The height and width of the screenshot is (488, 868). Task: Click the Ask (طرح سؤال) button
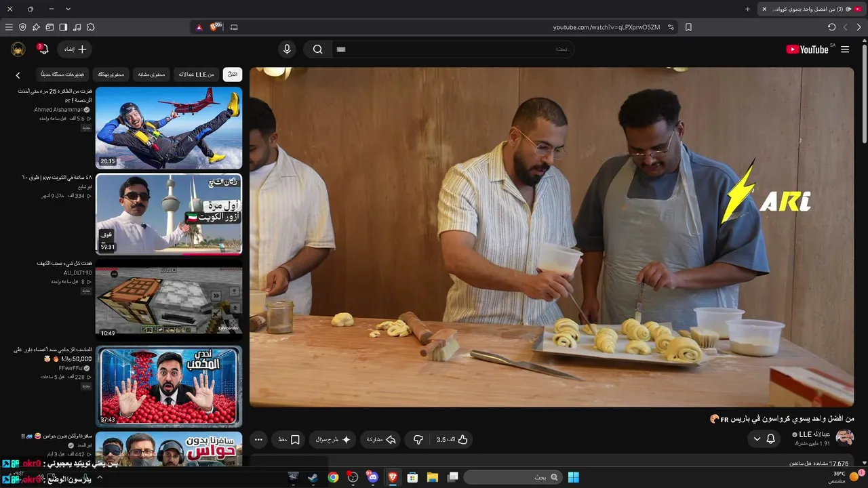(333, 440)
